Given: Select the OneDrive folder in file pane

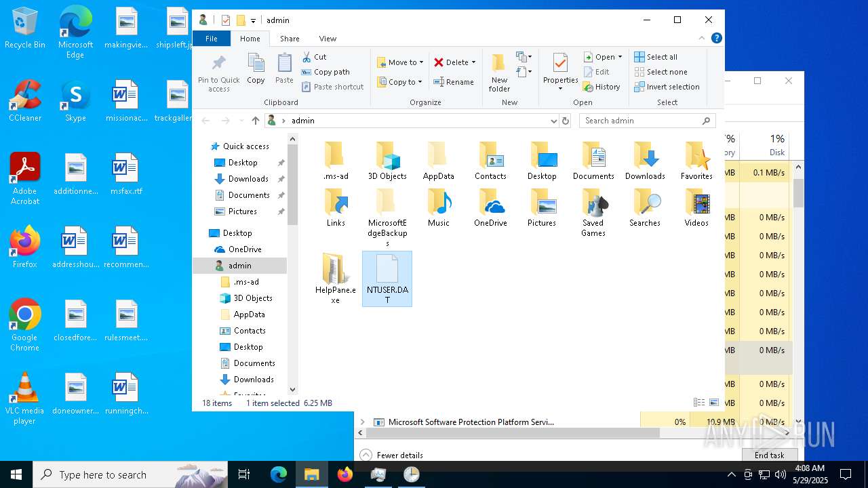Looking at the screenshot, I should click(490, 207).
